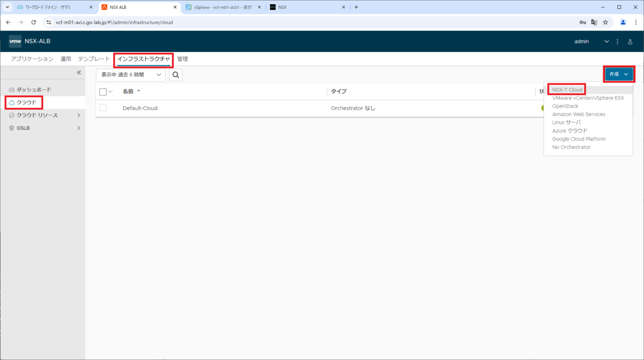644x360 pixels.
Task: Switch to the 管理 tab
Action: pyautogui.click(x=182, y=59)
